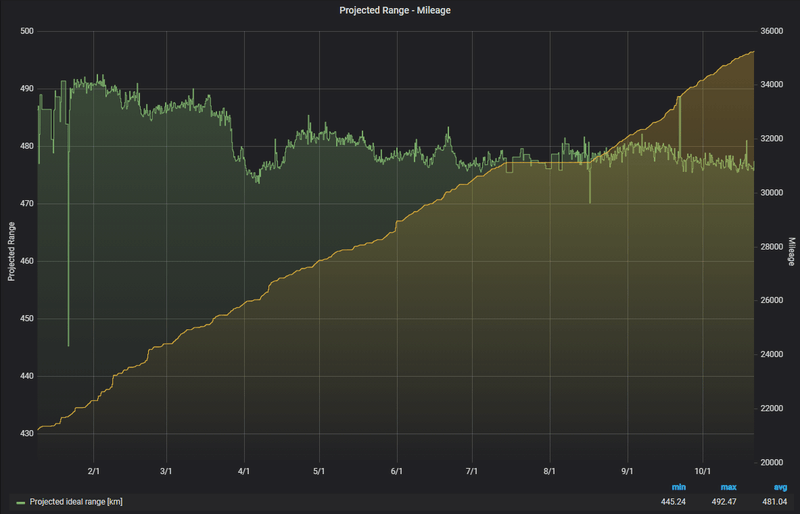Click the 9/1 x-axis date label

[627, 471]
